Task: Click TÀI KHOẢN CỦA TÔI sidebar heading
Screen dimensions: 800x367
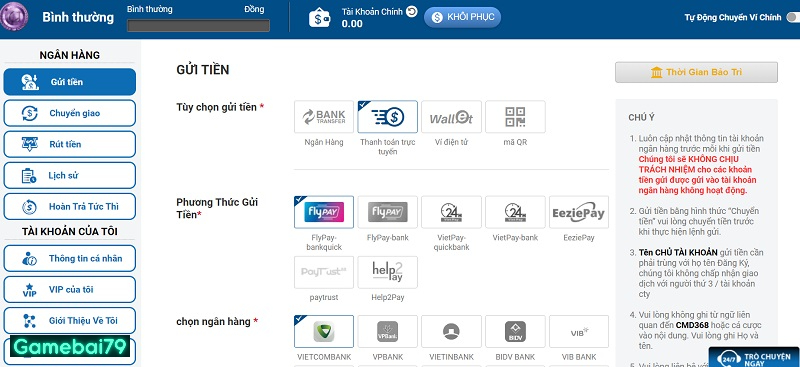Action: [69, 232]
